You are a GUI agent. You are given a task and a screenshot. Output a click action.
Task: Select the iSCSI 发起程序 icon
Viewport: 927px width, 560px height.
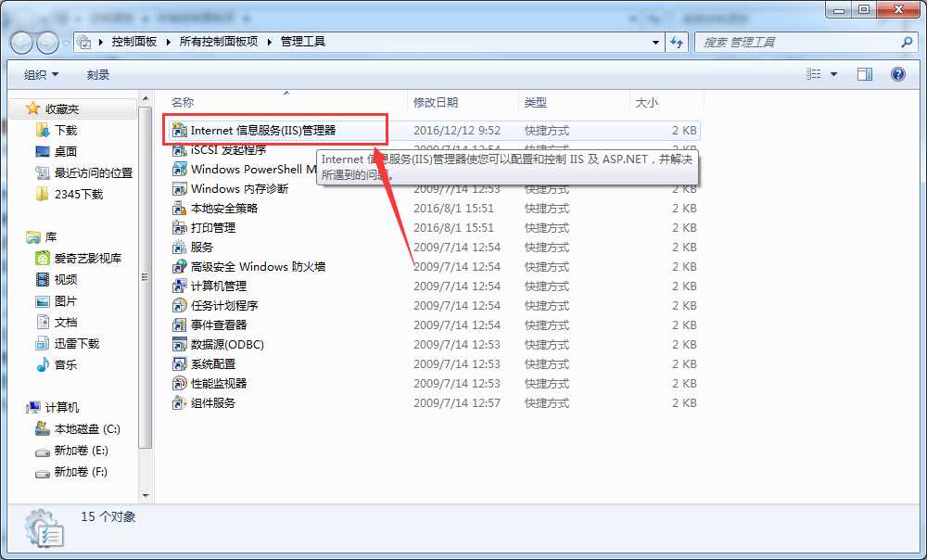[179, 149]
